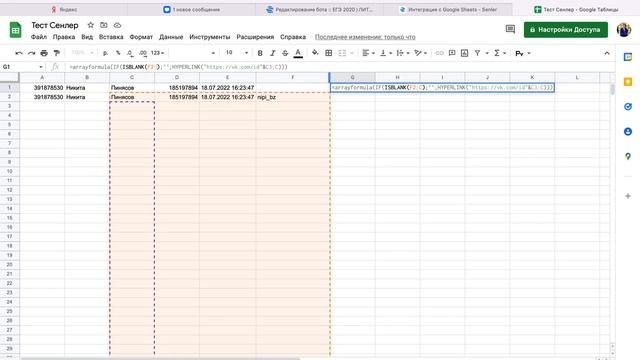Viewport: 640px width, 360px height.
Task: Click the Insert comment icon
Action: tap(452, 53)
